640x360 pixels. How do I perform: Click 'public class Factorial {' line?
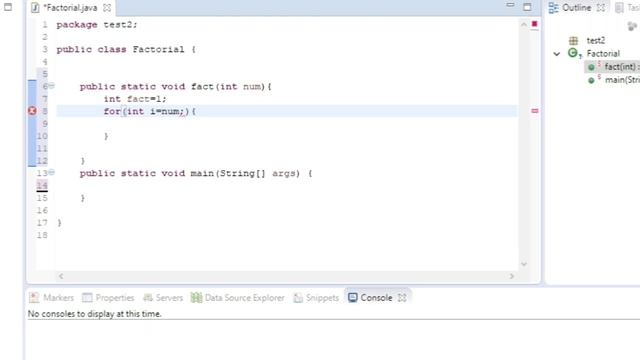[x=126, y=49]
